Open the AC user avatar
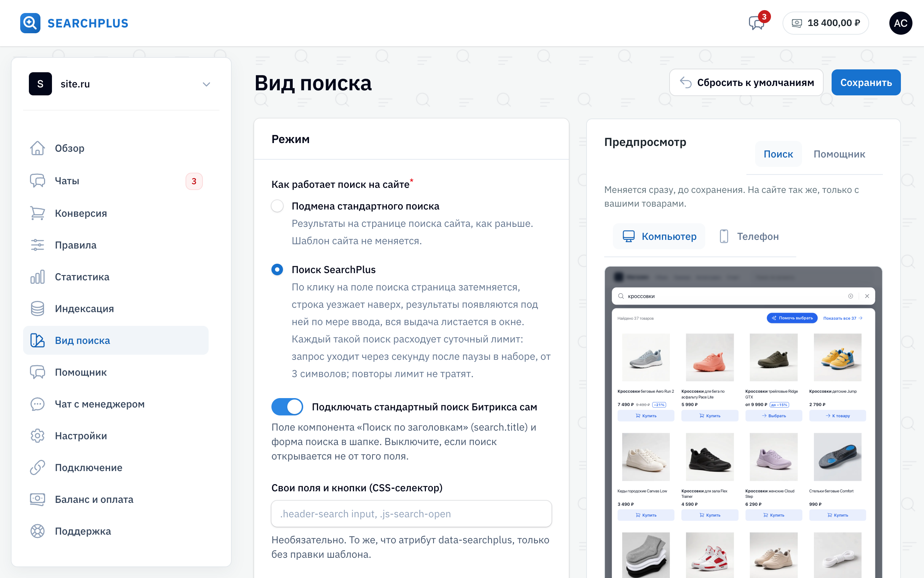Viewport: 924px width, 578px height. pyautogui.click(x=901, y=23)
